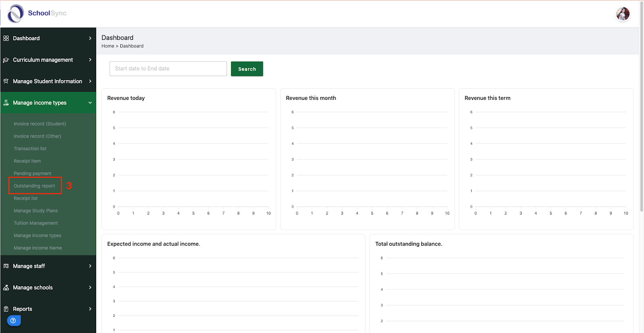The image size is (644, 333).
Task: Click the Start date to End date field
Action: pos(168,69)
